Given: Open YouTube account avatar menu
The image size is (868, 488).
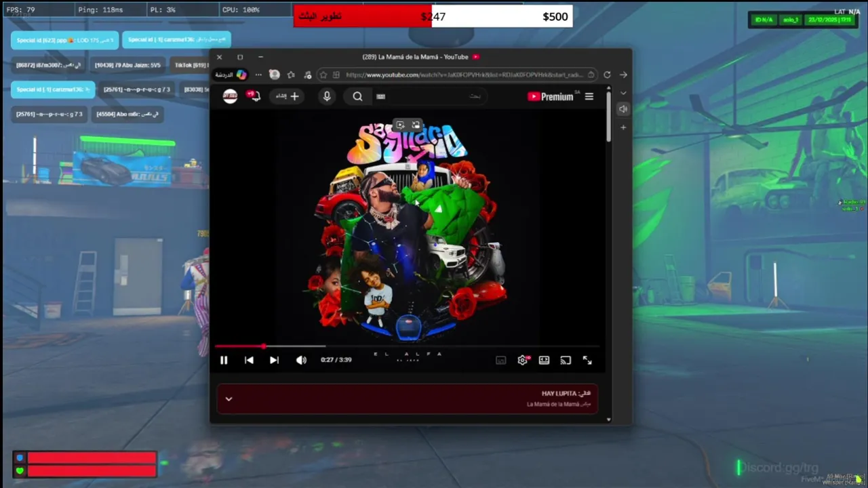Looking at the screenshot, I should coord(231,96).
